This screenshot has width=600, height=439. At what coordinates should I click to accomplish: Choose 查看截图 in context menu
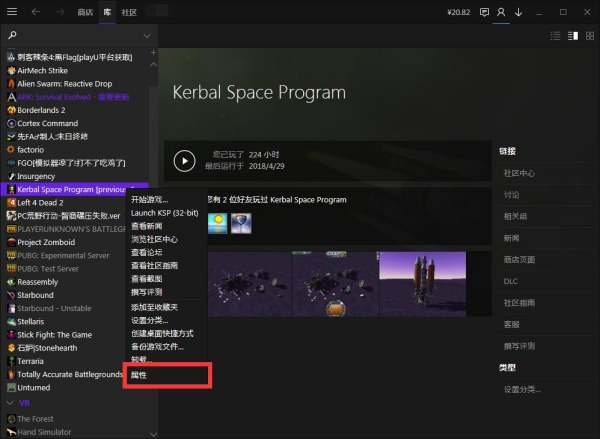(x=147, y=279)
